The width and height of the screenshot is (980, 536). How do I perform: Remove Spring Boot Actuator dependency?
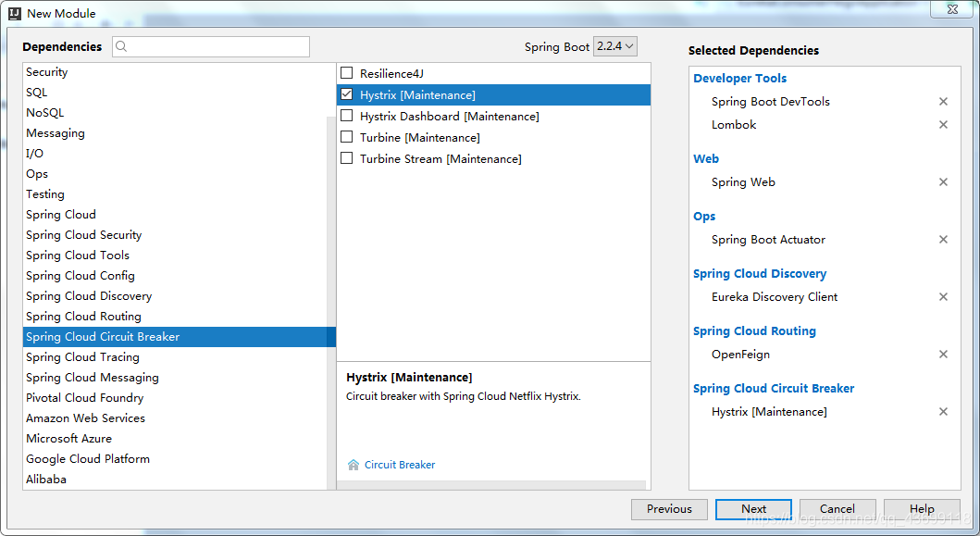(x=943, y=240)
